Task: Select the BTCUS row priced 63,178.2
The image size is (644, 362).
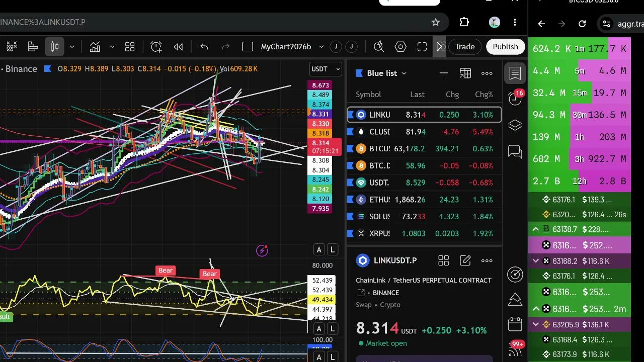Action: [x=424, y=148]
